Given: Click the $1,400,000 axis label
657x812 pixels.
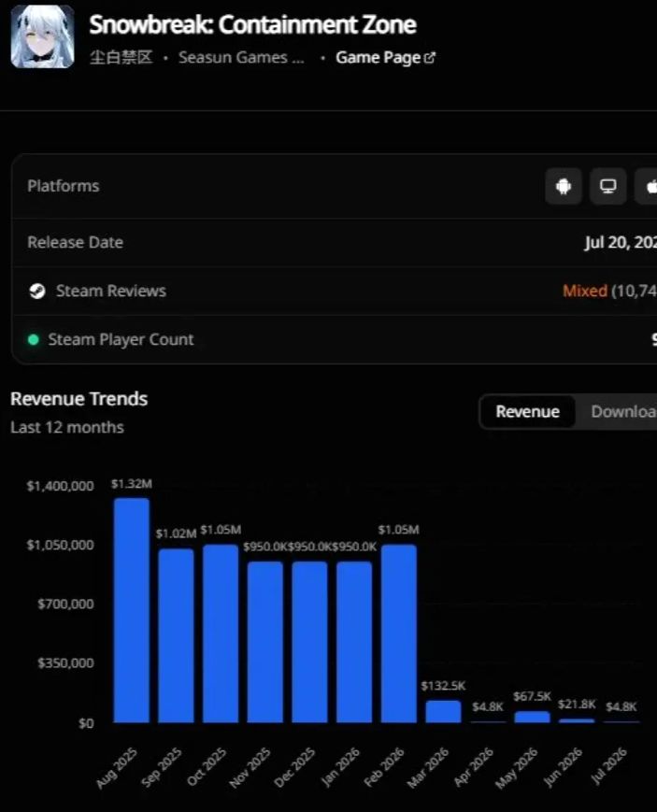Looking at the screenshot, I should point(61,486).
